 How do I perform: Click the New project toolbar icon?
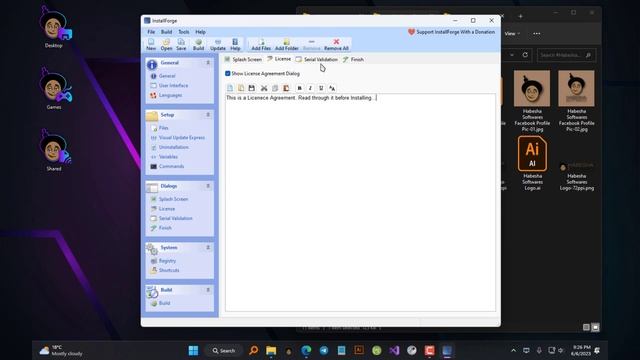151,44
